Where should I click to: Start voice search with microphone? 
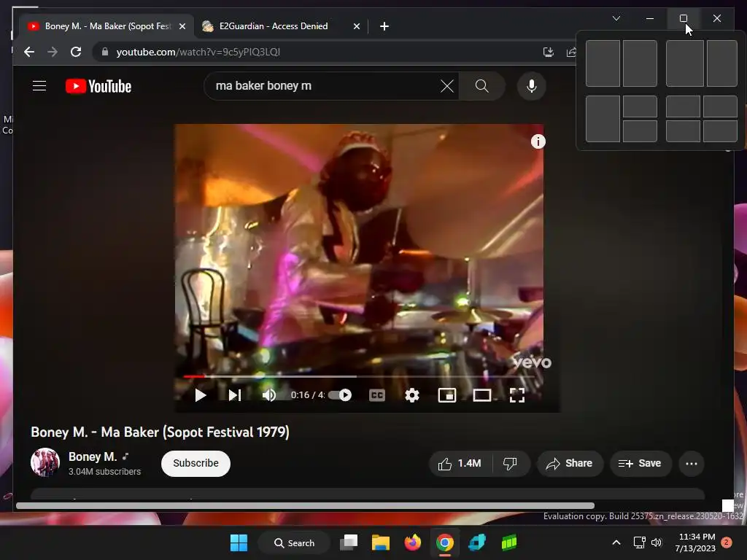532,86
